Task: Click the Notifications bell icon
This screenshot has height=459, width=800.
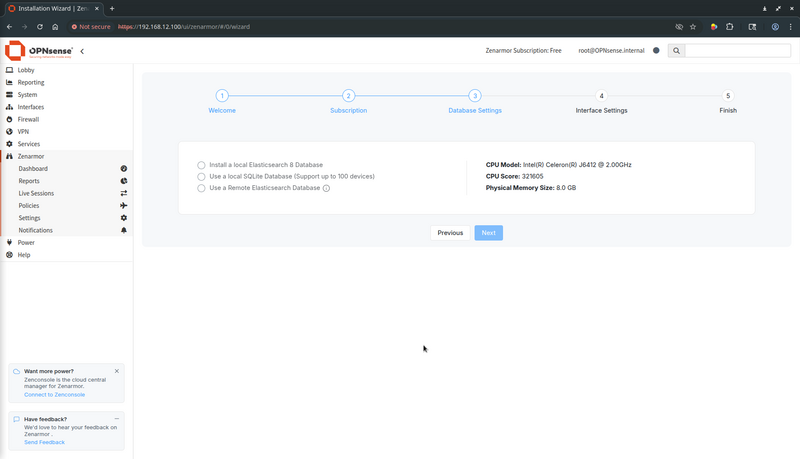Action: (123, 230)
